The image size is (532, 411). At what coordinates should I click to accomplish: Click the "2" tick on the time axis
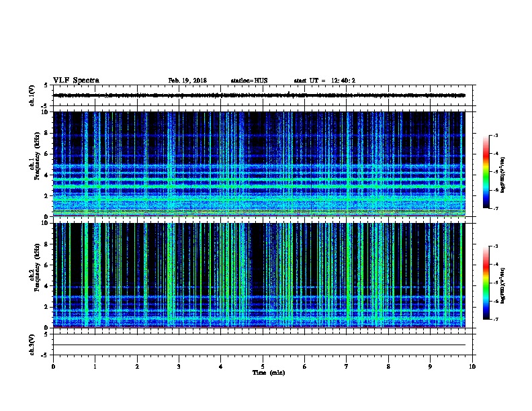[x=137, y=367]
